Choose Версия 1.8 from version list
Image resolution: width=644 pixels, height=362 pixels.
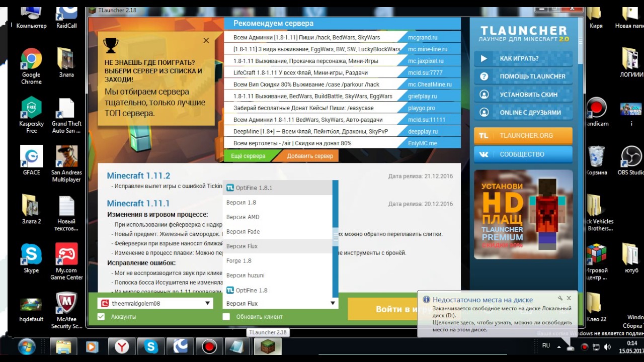(x=278, y=203)
